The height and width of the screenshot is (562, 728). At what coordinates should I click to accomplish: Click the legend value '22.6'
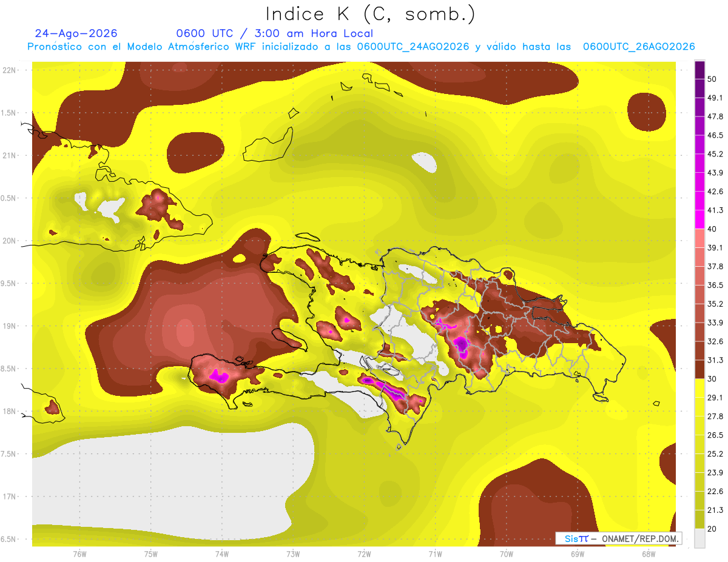(715, 491)
